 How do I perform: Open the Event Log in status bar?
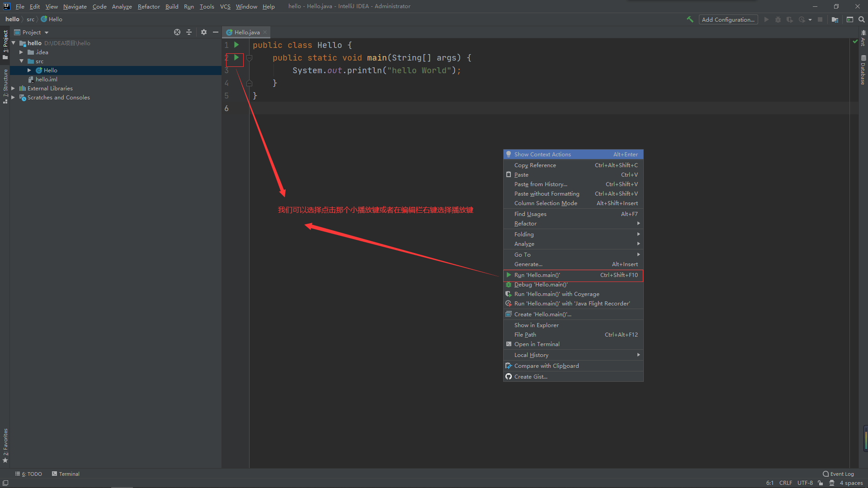pyautogui.click(x=839, y=474)
